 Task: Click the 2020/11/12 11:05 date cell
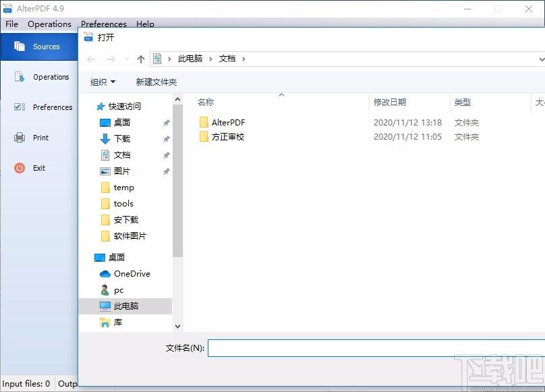point(407,137)
